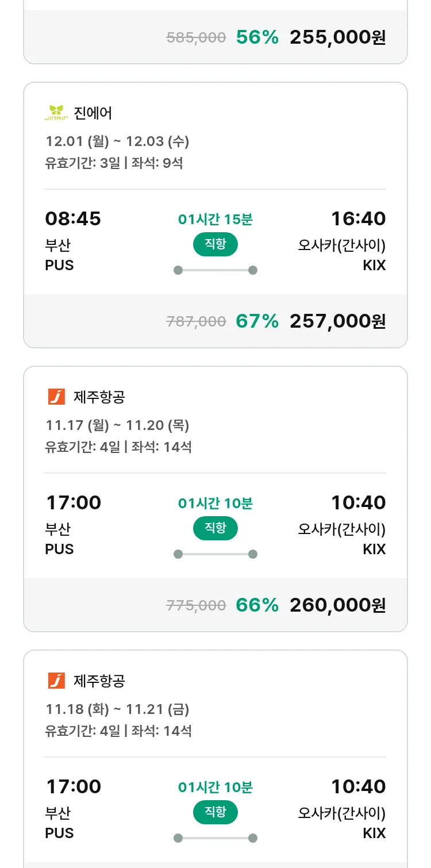This screenshot has height=868, width=431.
Task: Open the 진에어 airline name link
Action: (x=93, y=113)
